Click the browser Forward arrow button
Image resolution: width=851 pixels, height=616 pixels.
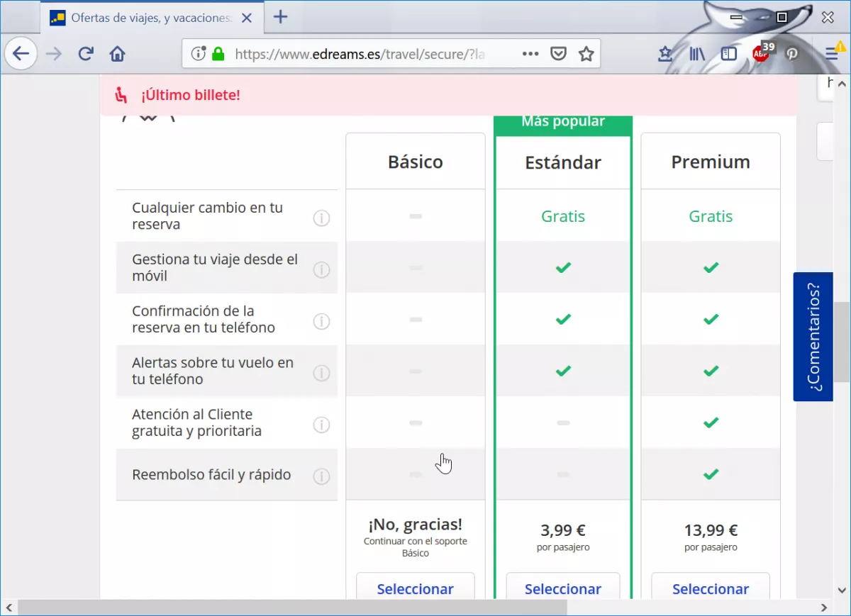54,54
